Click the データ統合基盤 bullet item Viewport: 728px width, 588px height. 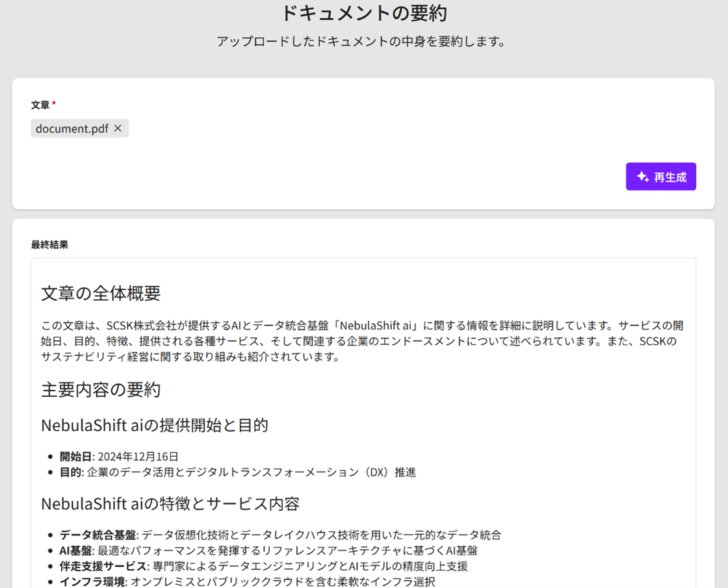point(280,535)
